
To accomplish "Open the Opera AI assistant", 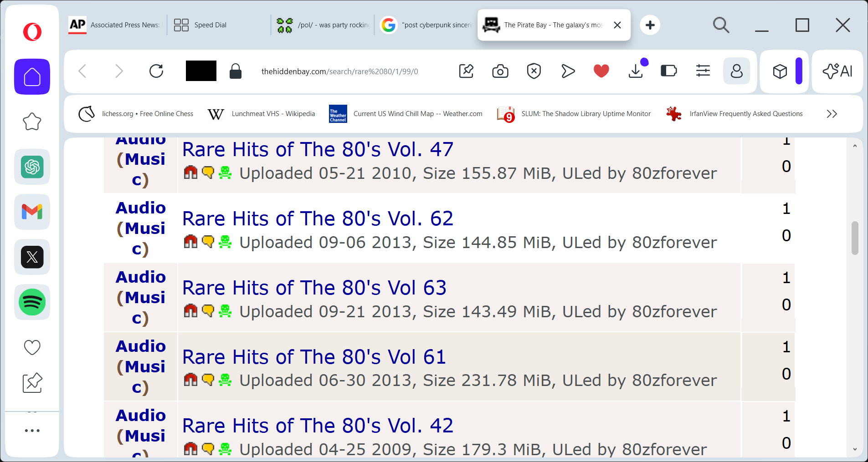I will (837, 71).
